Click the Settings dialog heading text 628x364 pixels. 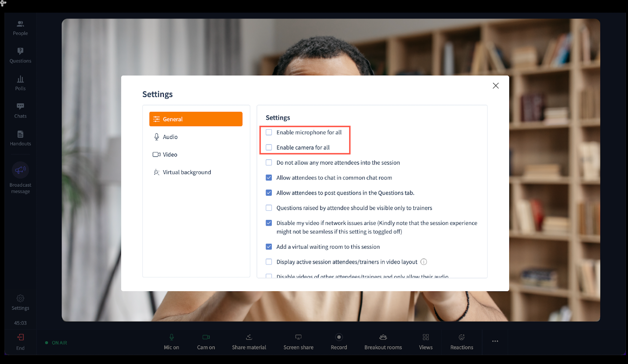click(x=157, y=94)
